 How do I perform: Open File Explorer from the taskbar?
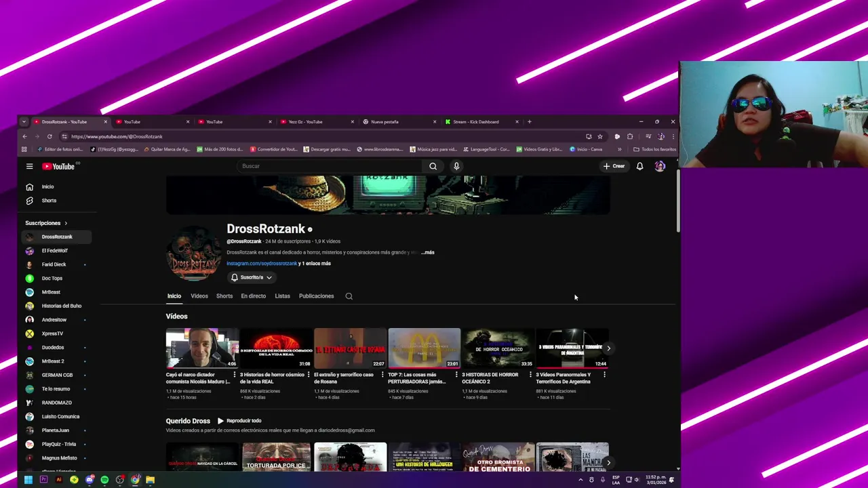point(151,480)
